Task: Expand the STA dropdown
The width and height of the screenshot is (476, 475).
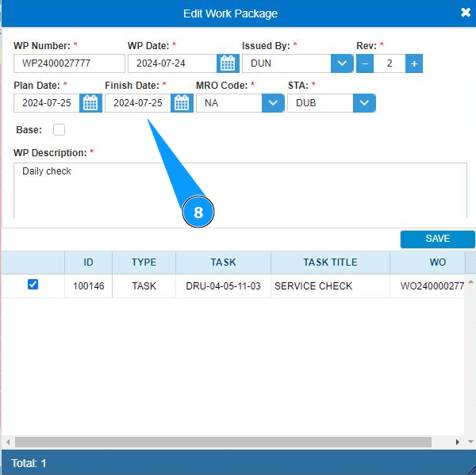Action: [x=364, y=103]
